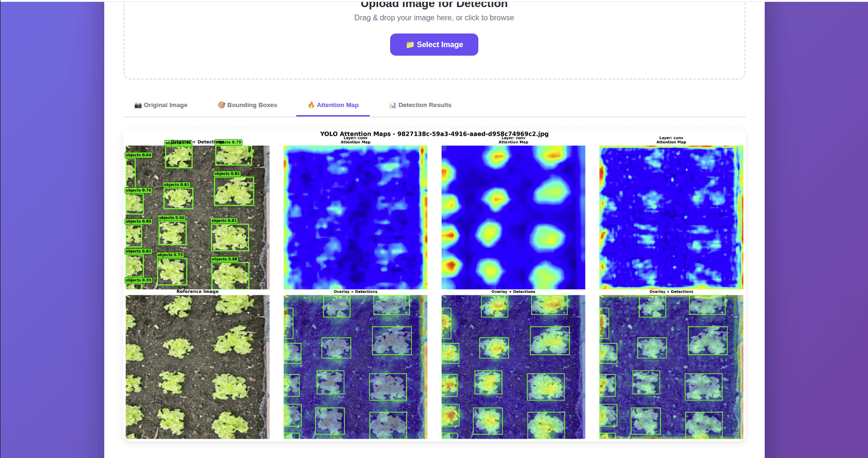Click the Select Image button
This screenshot has height=458, width=868.
pos(434,44)
